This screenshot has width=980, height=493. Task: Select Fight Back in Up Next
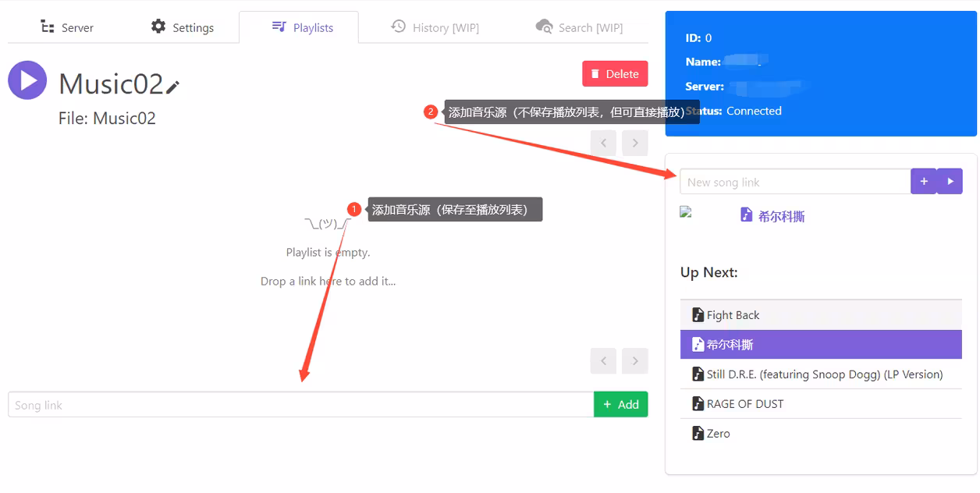tap(821, 314)
